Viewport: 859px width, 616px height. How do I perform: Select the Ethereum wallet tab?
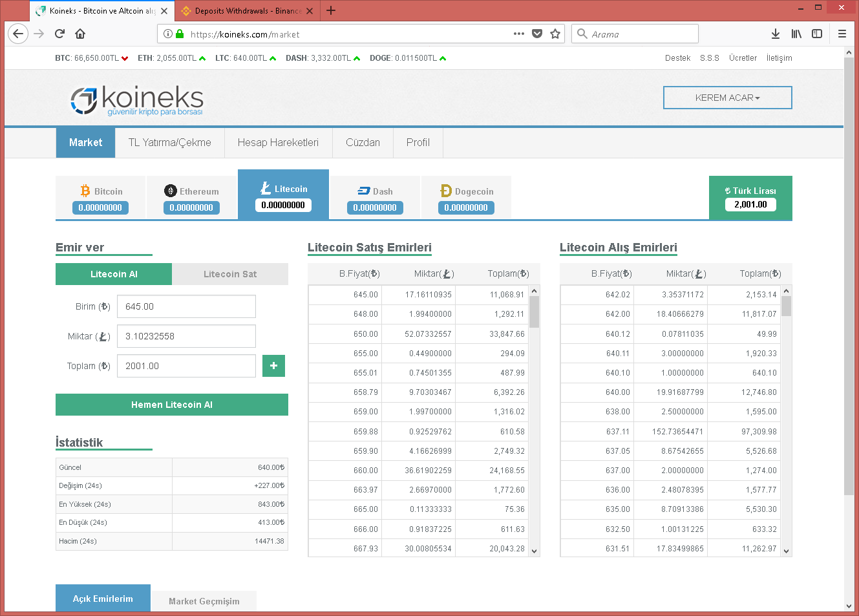[x=191, y=198]
